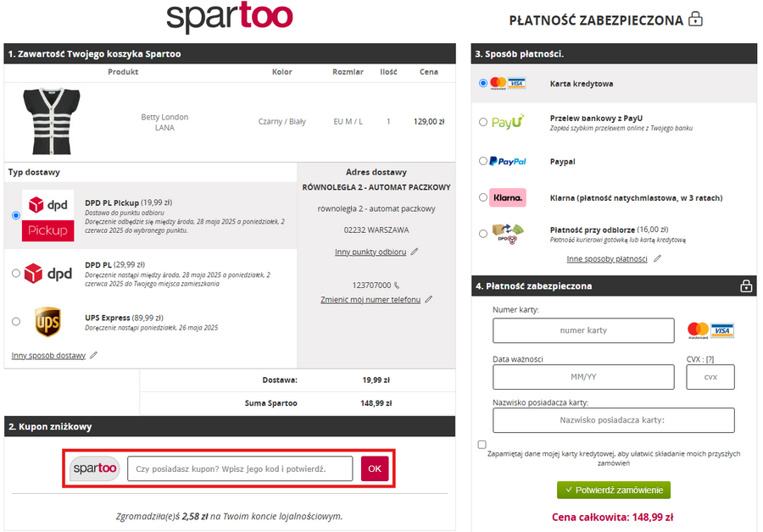Viewport: 763px width, 532px height.
Task: Enable remembering credit card data checkbox
Action: pos(482,445)
